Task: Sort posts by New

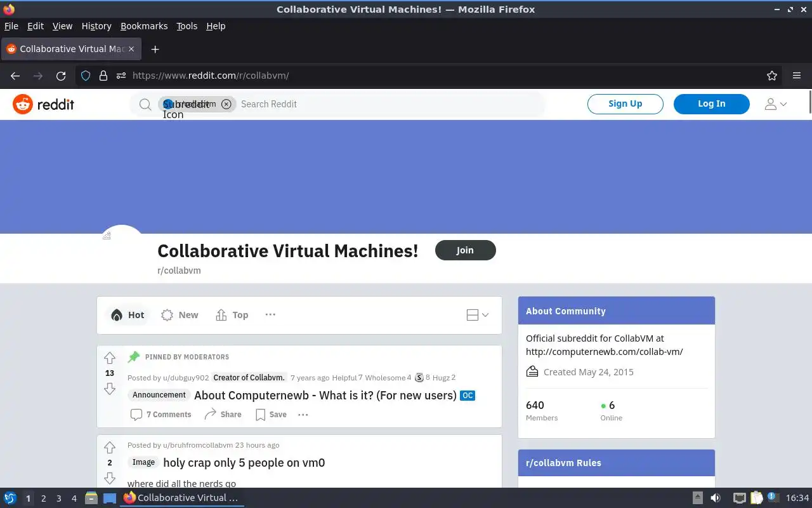Action: (x=180, y=315)
